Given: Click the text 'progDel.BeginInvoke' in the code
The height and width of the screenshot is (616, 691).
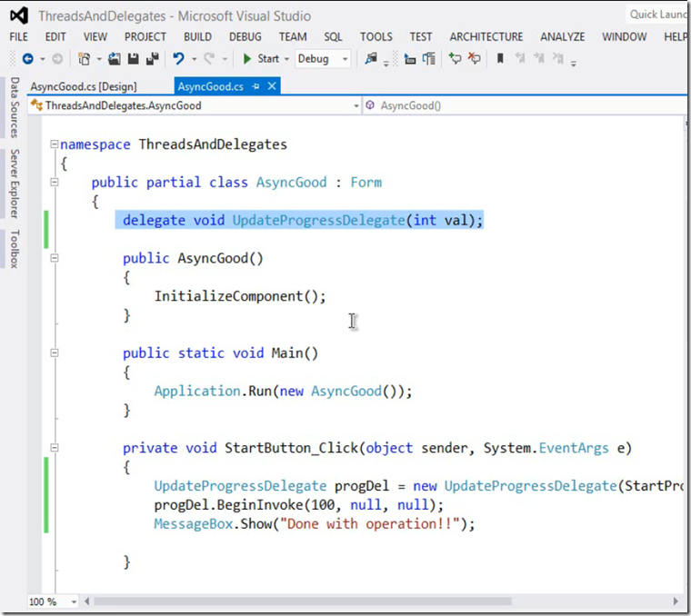Looking at the screenshot, I should pos(228,504).
